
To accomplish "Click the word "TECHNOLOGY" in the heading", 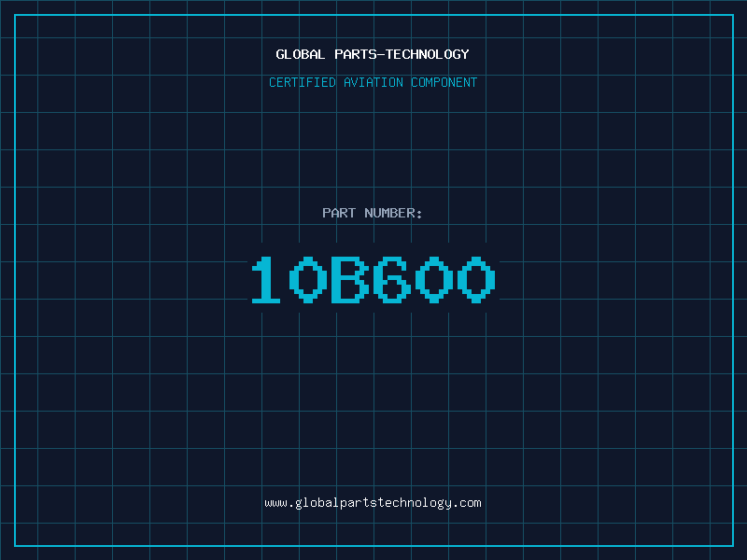I will click(x=430, y=54).
